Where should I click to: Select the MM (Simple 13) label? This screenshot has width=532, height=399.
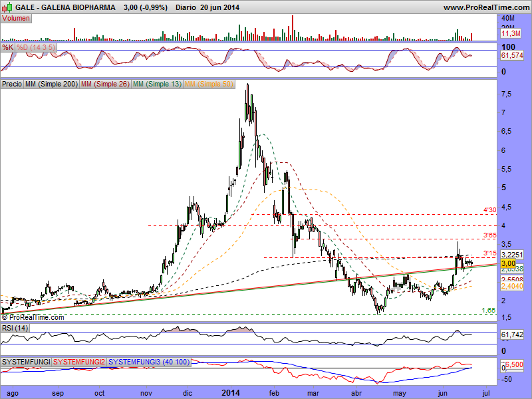coord(158,84)
